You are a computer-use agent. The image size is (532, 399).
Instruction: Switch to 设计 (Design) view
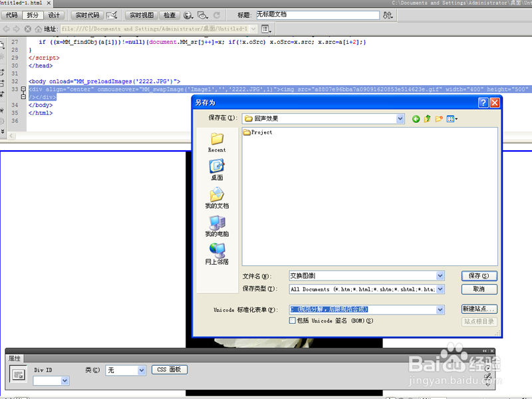click(54, 15)
